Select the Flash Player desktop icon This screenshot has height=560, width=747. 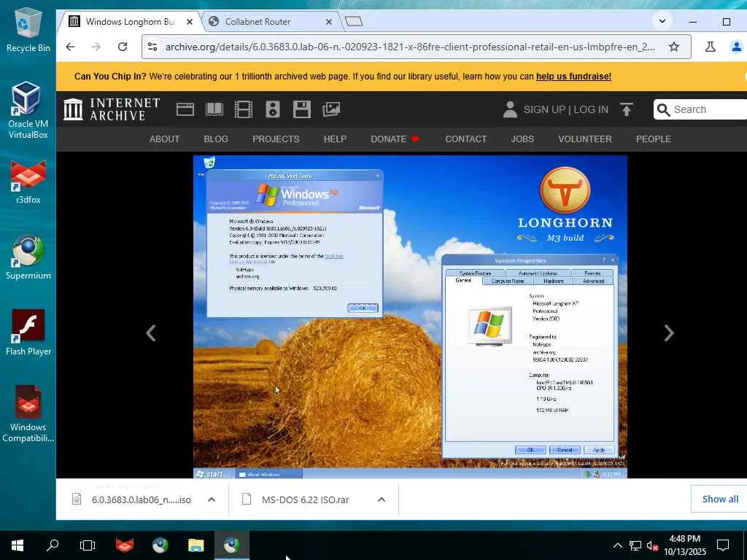click(x=28, y=332)
